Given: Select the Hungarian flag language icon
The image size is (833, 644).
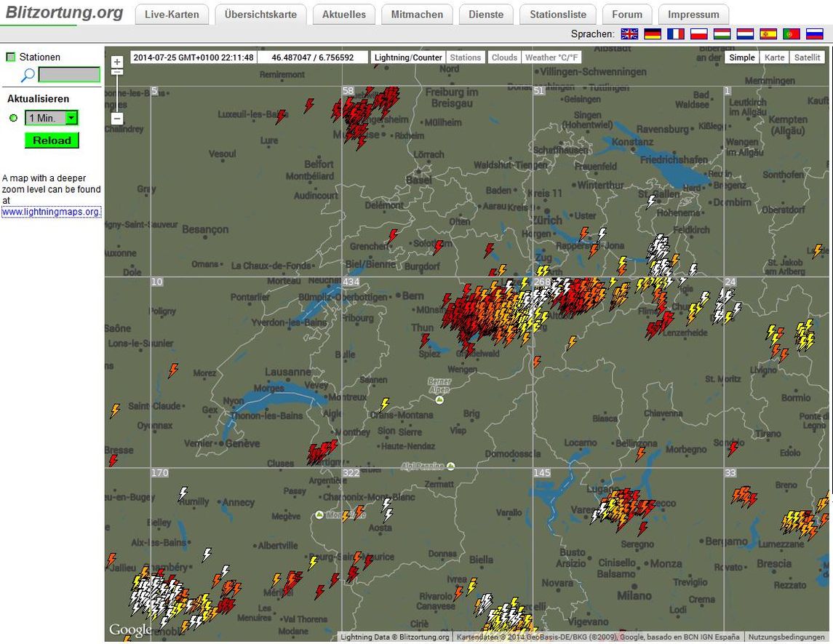Looking at the screenshot, I should click(x=722, y=34).
